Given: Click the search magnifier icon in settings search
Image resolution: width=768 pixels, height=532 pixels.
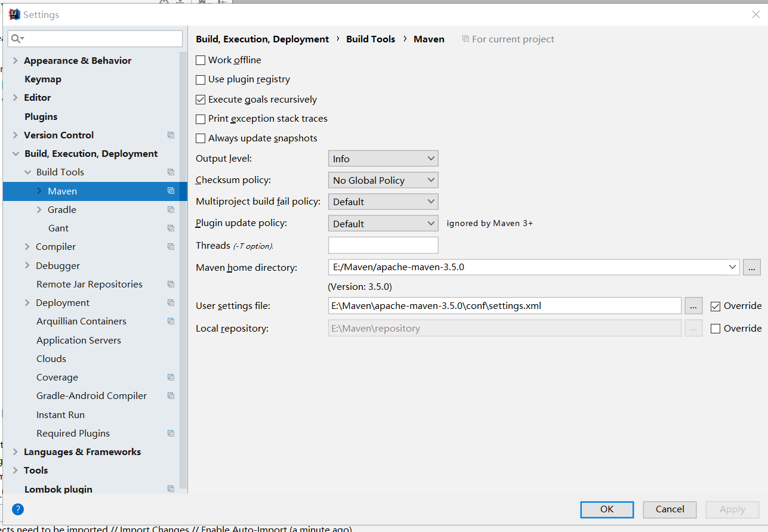Looking at the screenshot, I should [x=17, y=39].
